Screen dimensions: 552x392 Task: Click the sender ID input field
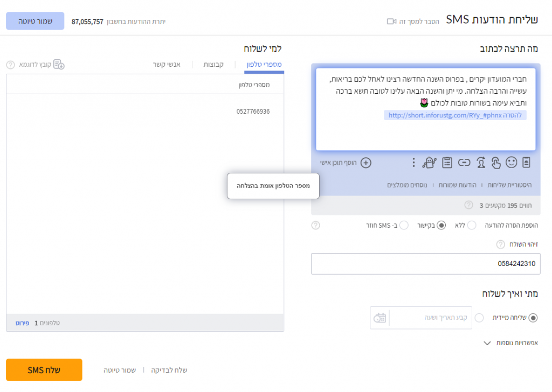[x=425, y=264]
